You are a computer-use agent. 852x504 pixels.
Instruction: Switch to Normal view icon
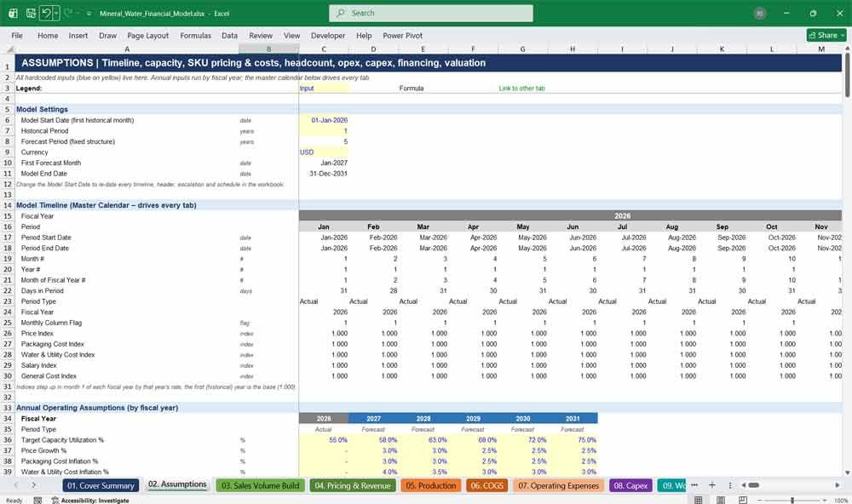[x=699, y=500]
